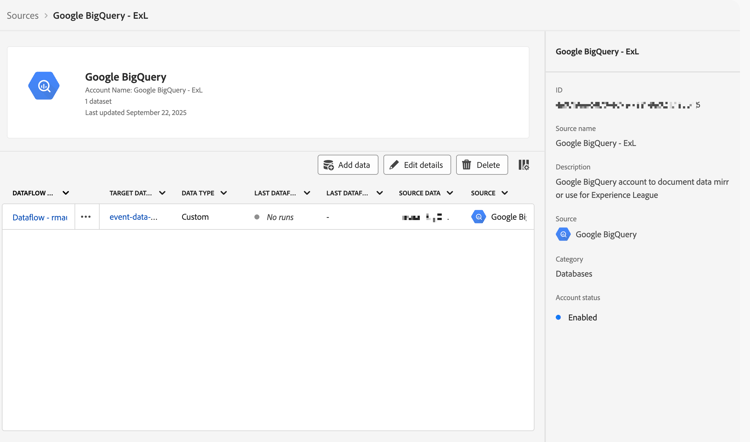The image size is (750, 442).
Task: Click the BigQuery icon in Source column
Action: click(479, 217)
